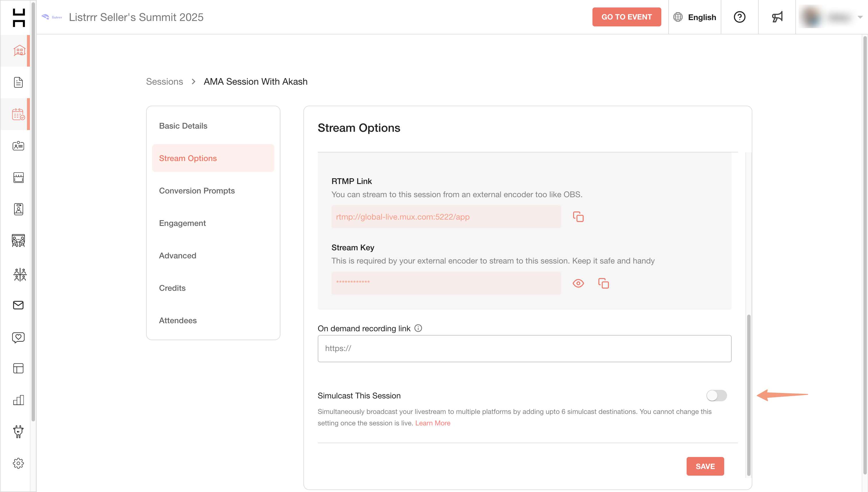Image resolution: width=868 pixels, height=492 pixels.
Task: Open the mail icon in sidebar
Action: [18, 305]
